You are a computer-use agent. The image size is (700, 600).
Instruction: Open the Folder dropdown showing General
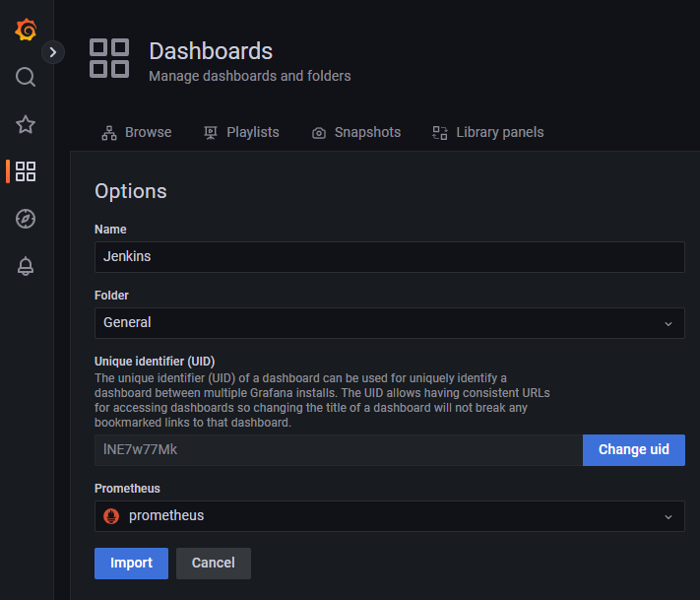[x=389, y=323]
